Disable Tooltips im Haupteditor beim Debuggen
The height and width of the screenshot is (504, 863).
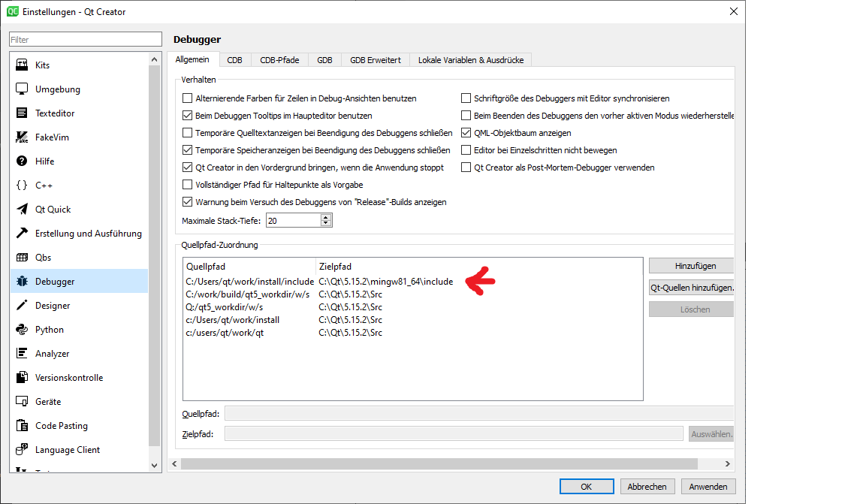click(188, 116)
